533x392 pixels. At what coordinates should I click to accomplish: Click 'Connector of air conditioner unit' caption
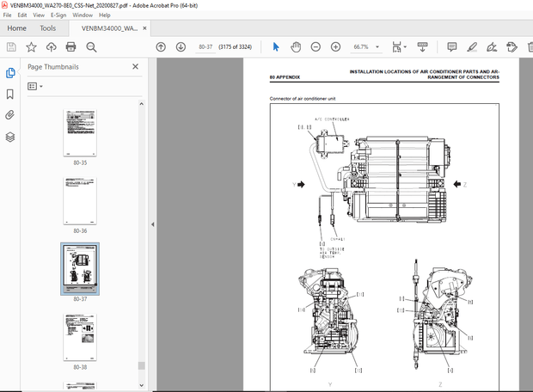pyautogui.click(x=303, y=99)
